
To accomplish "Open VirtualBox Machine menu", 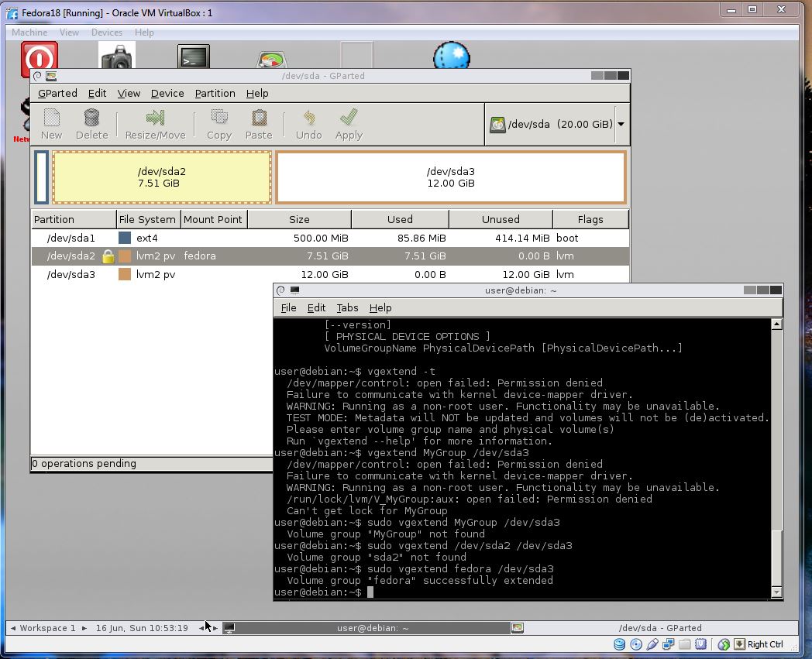I will (x=29, y=32).
